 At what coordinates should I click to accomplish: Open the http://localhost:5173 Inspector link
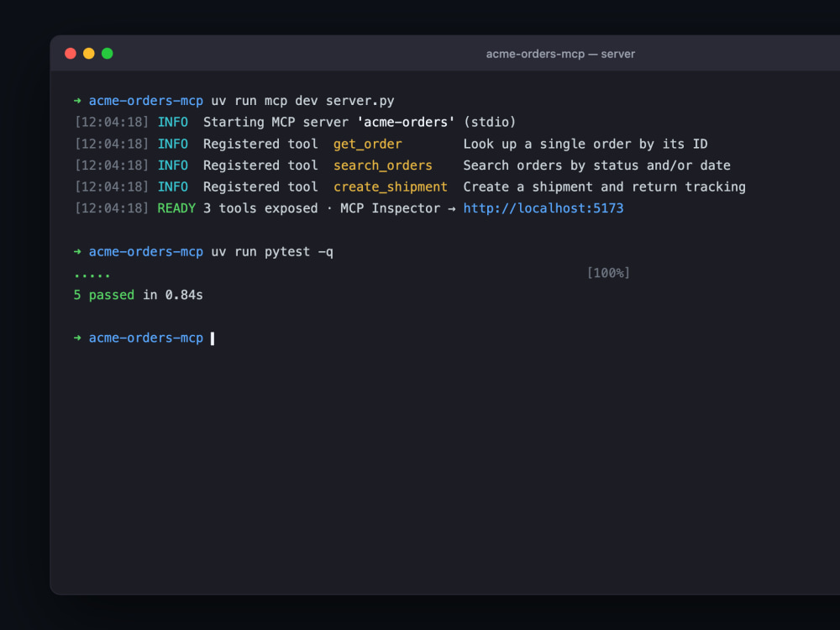(543, 208)
